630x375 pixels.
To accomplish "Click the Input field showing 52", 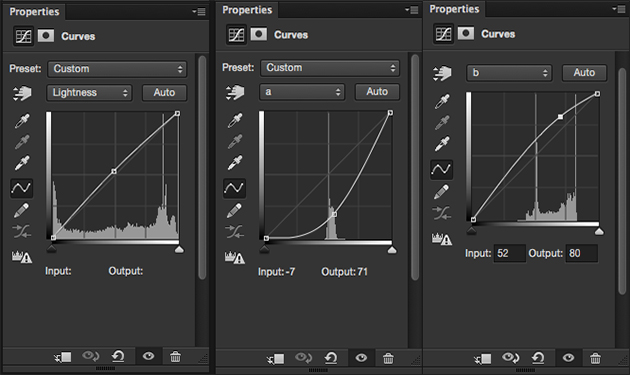I will [509, 253].
